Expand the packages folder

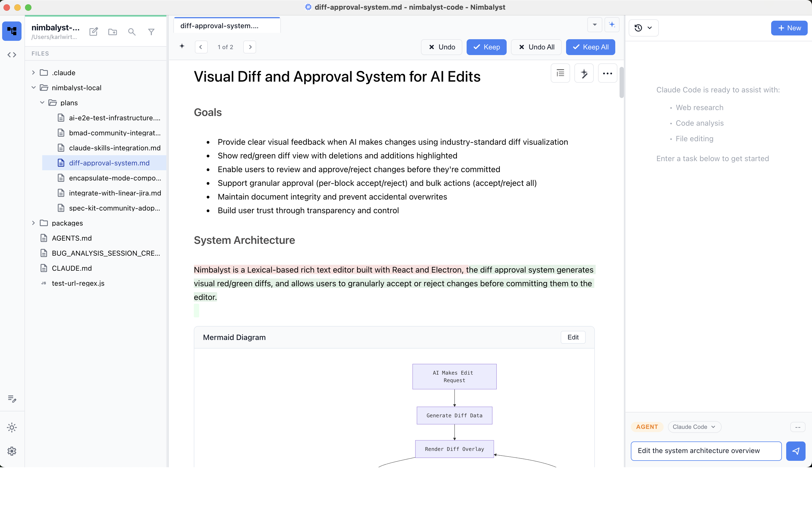point(33,223)
